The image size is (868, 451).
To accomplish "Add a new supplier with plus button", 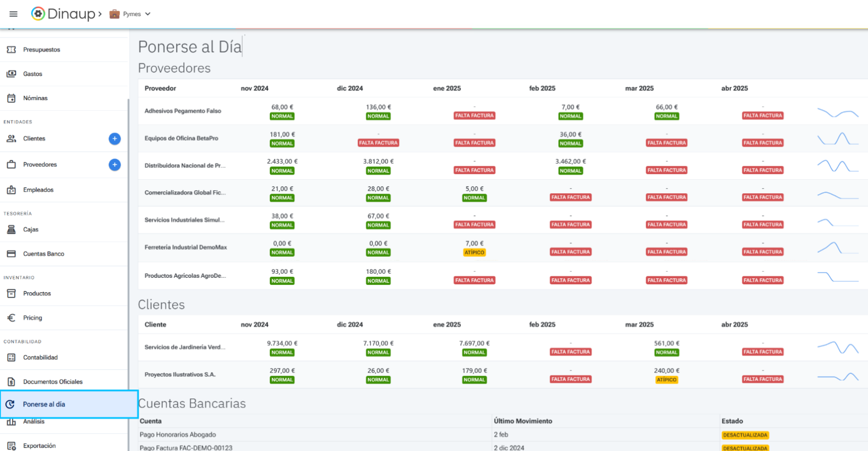I will pyautogui.click(x=115, y=165).
